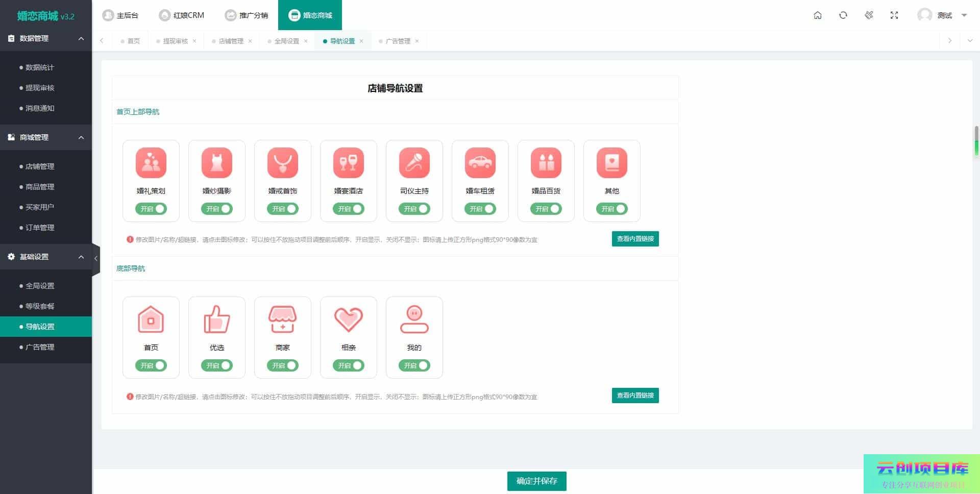Screen dimensions: 980x494
Task: Toggle the 商家 bottom navigation switch
Action: click(x=283, y=365)
